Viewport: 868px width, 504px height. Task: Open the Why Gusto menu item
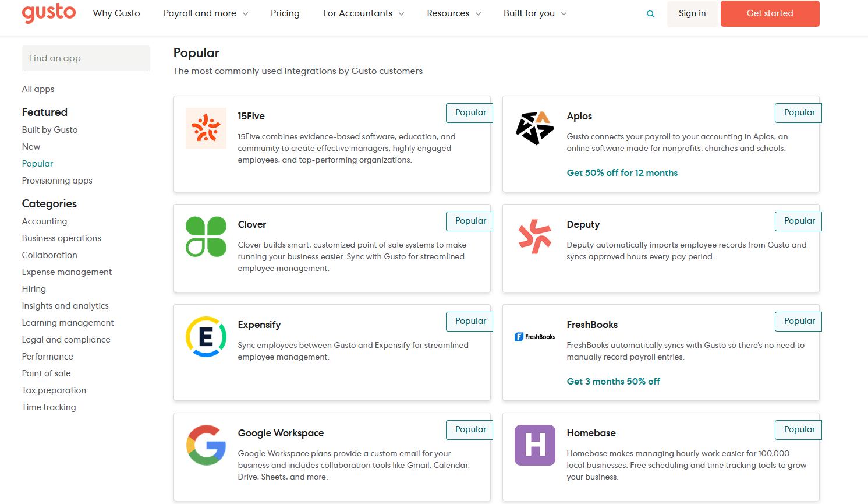(116, 13)
